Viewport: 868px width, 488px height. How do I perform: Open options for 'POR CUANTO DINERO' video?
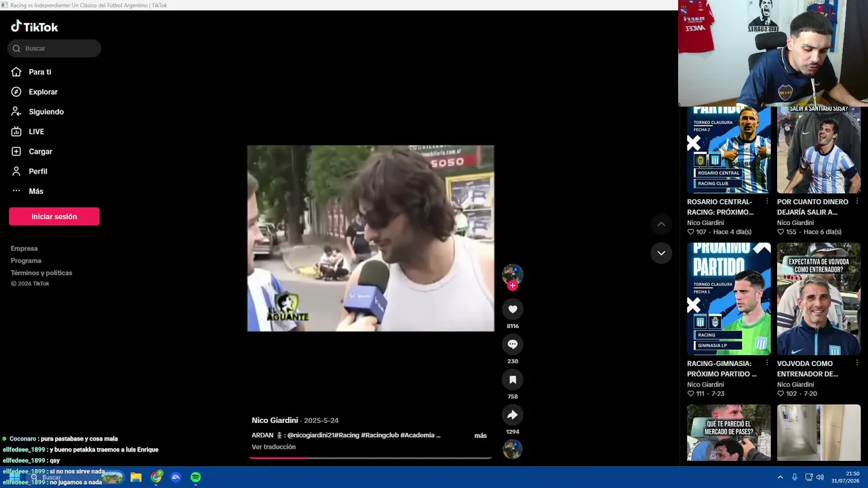point(856,201)
